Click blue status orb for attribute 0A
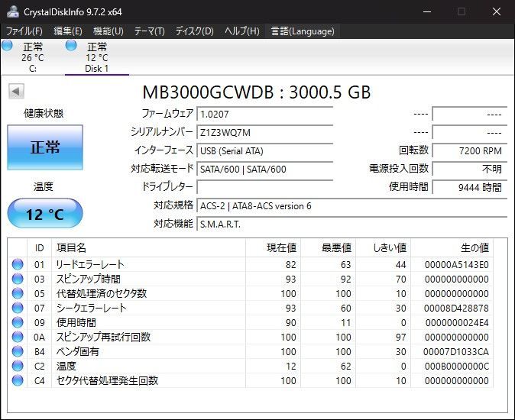 point(18,337)
